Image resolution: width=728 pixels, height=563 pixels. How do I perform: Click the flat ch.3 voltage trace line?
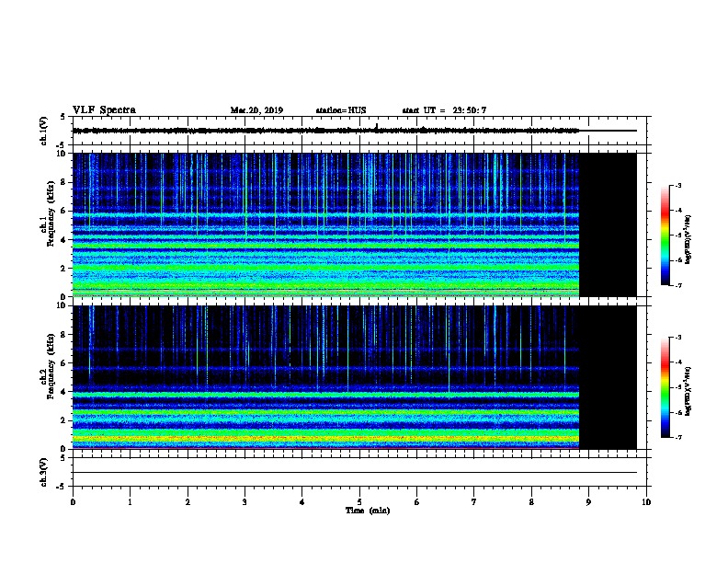(x=355, y=473)
